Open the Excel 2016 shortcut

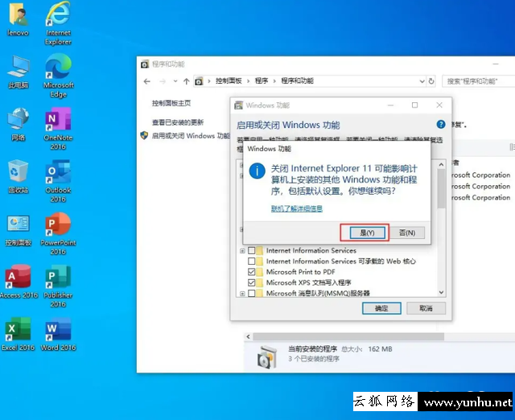click(19, 334)
